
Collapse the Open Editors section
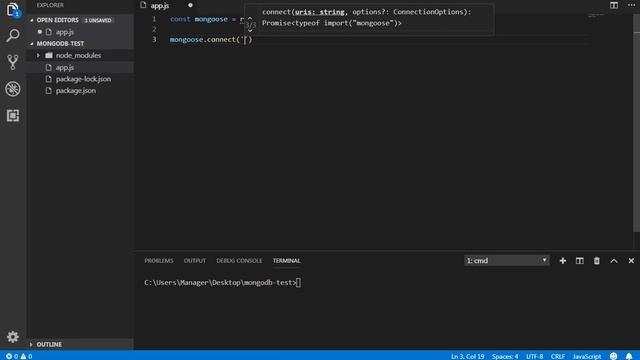pyautogui.click(x=32, y=20)
